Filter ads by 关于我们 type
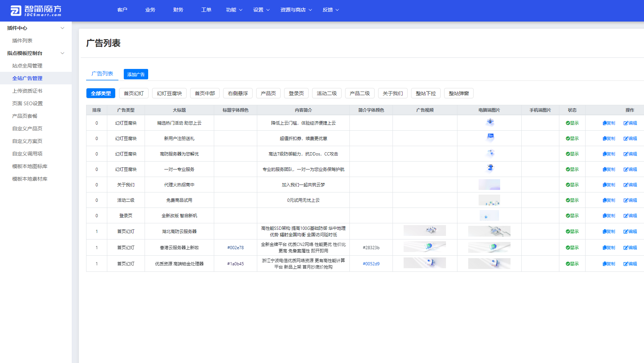 (393, 93)
